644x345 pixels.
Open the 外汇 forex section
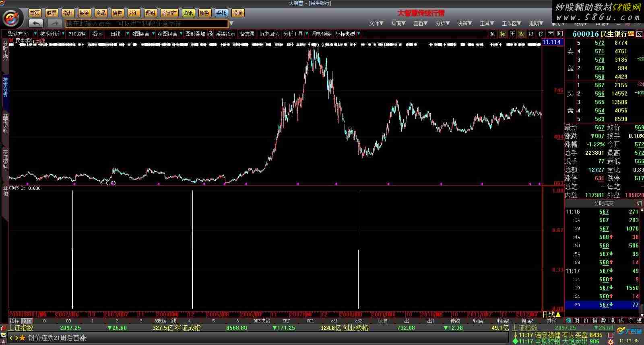134,13
